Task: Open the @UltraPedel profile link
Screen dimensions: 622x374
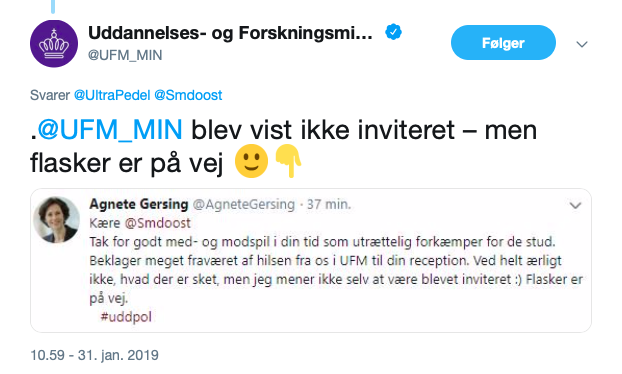Action: pos(112,95)
